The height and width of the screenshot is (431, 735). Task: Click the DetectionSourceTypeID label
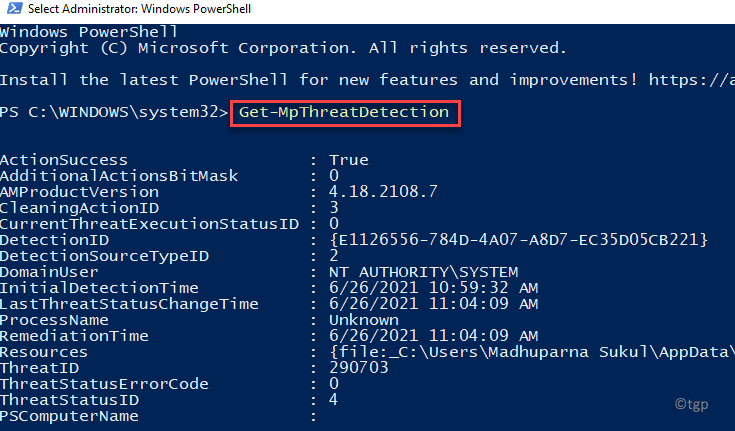click(105, 256)
